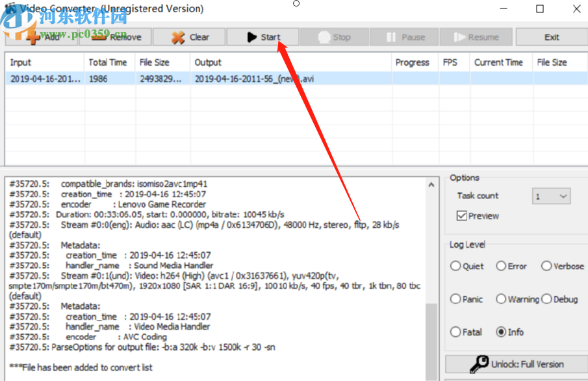588x381 pixels.
Task: Click the compatible_brands log line
Action: 108,184
